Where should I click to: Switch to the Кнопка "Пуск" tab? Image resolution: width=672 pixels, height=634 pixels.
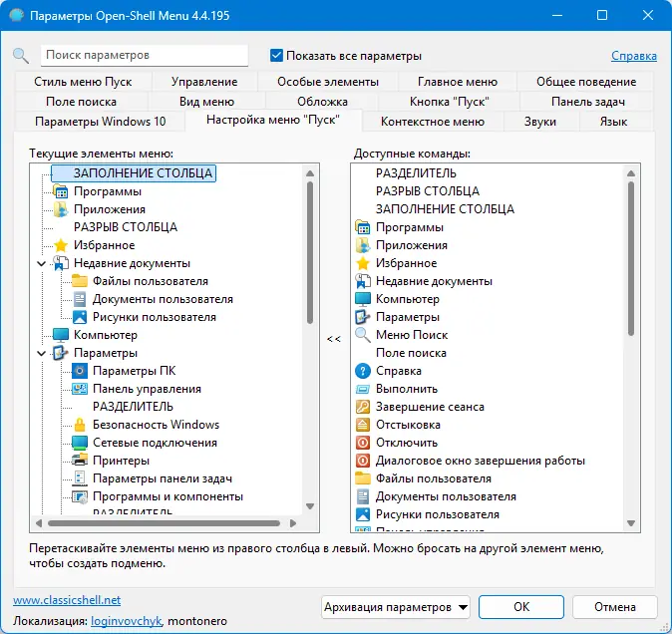[449, 102]
